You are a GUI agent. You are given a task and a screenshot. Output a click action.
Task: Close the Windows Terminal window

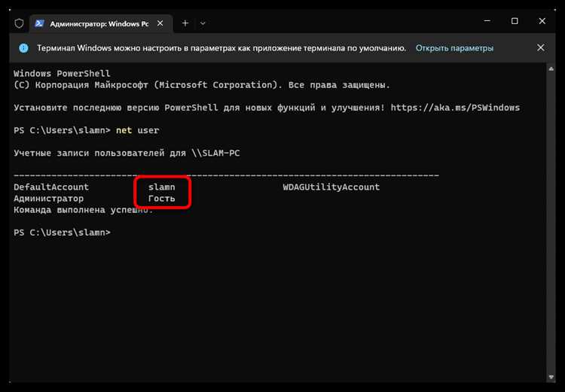542,21
